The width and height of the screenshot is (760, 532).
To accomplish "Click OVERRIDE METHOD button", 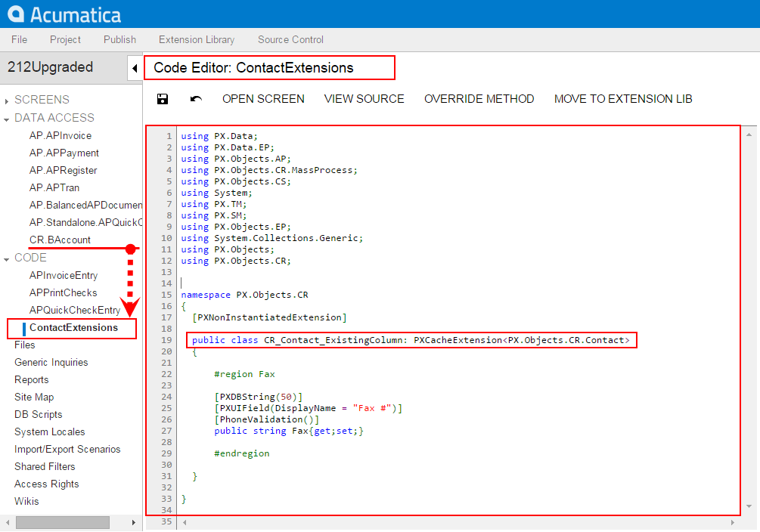I will 479,99.
